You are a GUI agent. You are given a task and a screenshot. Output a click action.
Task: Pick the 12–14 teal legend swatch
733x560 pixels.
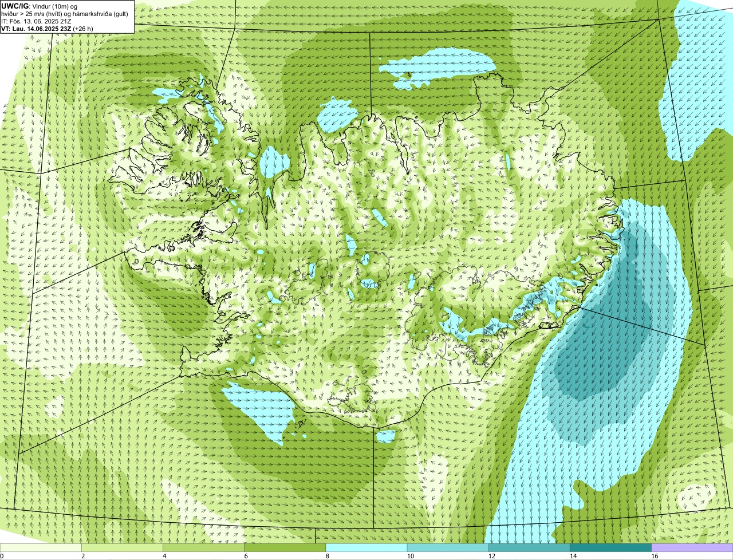[x=529, y=547]
